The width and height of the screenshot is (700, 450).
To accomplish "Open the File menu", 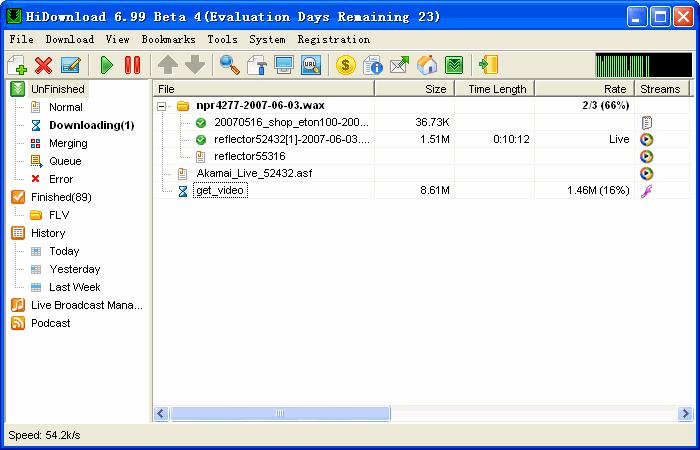I will point(21,39).
